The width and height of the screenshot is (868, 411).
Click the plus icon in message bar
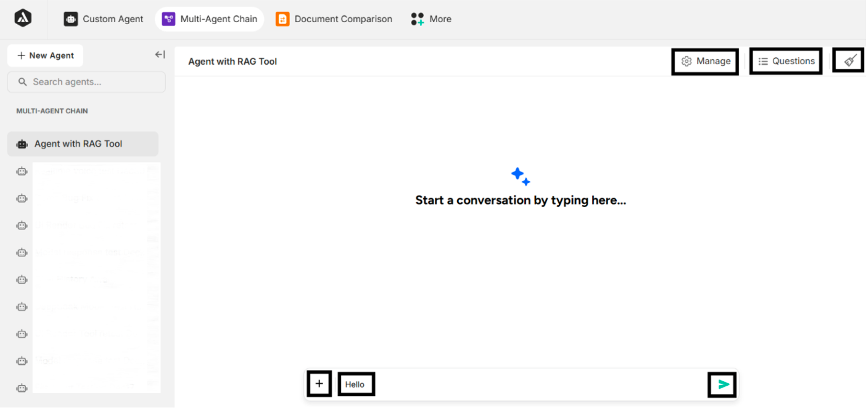click(319, 384)
